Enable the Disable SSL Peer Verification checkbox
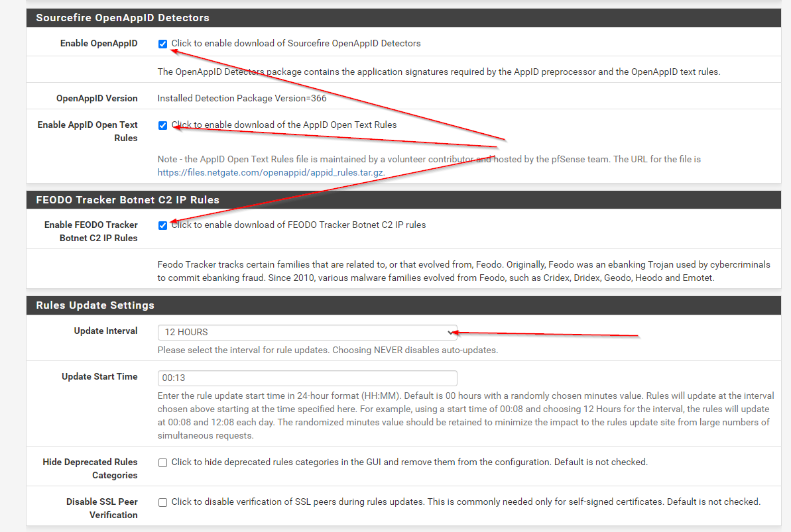Image resolution: width=791 pixels, height=532 pixels. 162,502
